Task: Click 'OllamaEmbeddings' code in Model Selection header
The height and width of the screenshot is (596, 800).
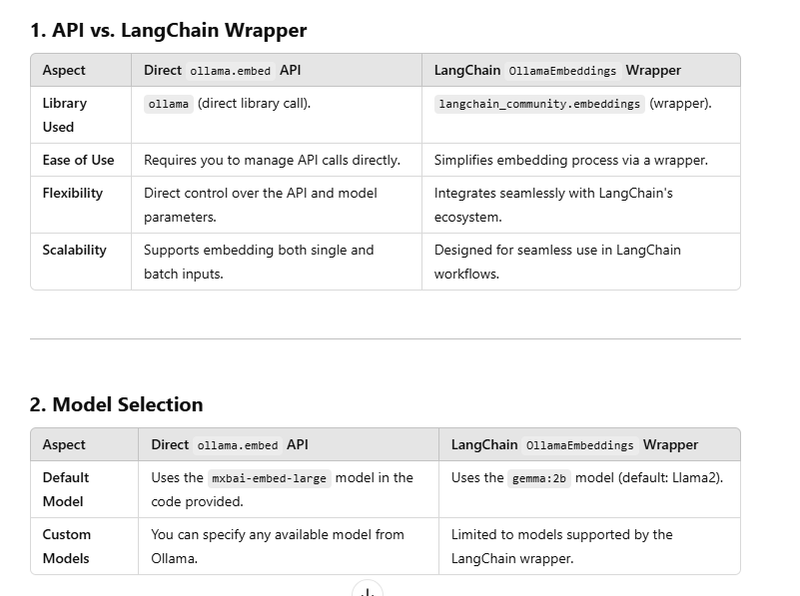Action: 580,445
